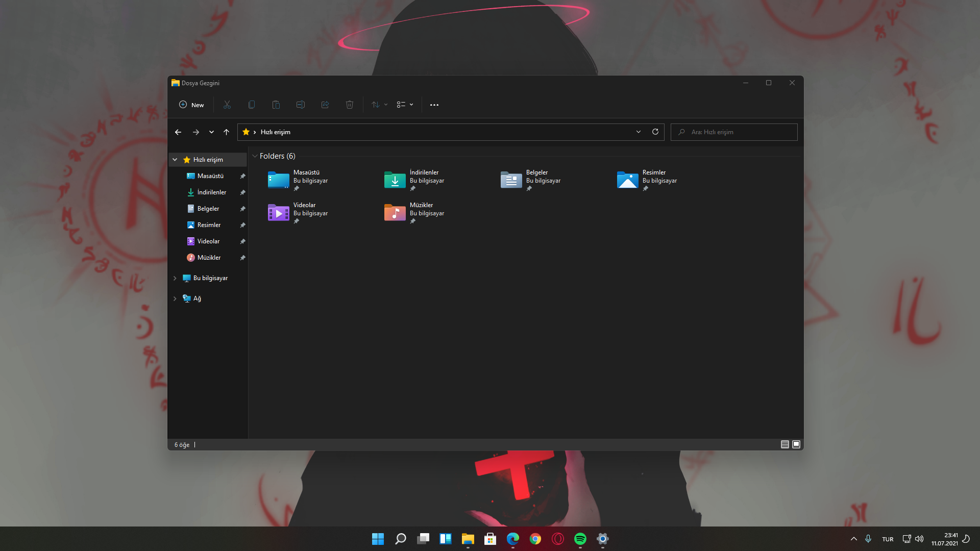Open the See more three-dots menu
Image resolution: width=980 pixels, height=551 pixels.
(434, 105)
